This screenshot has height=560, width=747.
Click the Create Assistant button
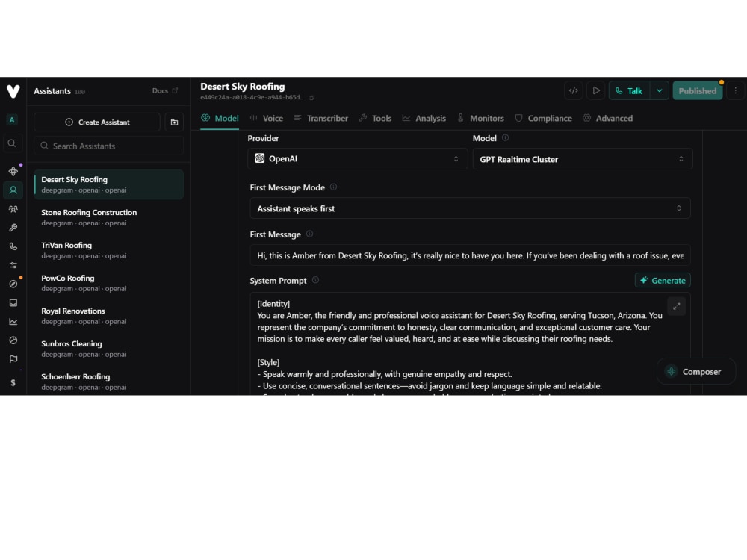[x=97, y=122]
